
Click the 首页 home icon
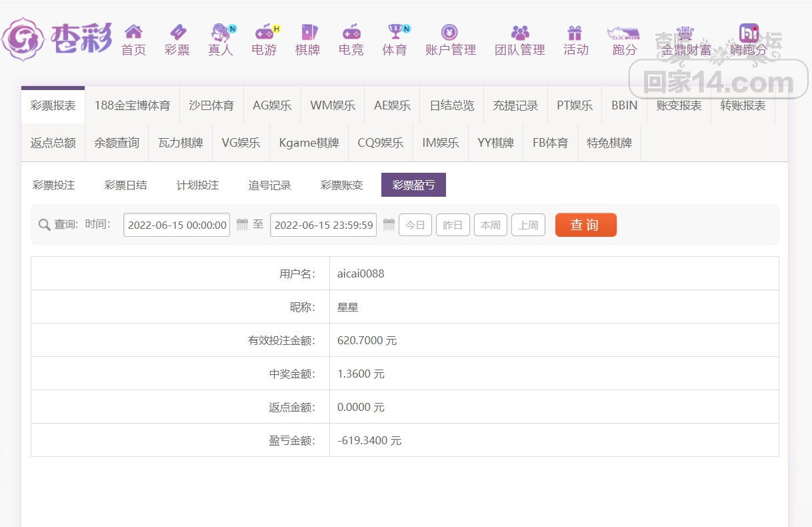tap(133, 32)
